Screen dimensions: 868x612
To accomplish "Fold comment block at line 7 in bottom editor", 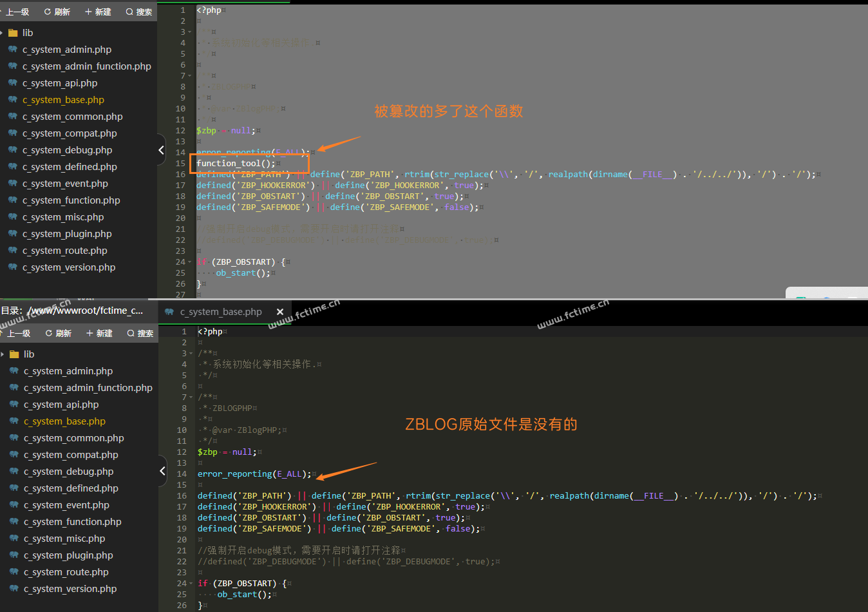I will 191,397.
